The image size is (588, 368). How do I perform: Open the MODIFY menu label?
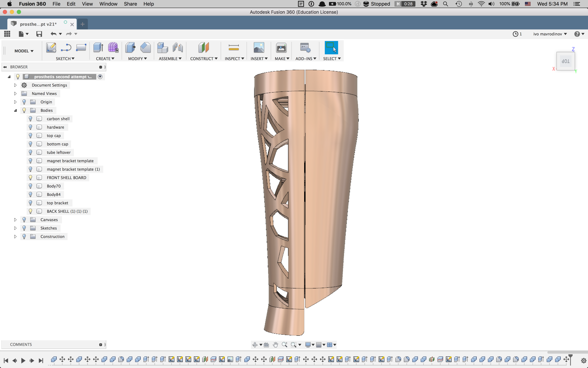(138, 59)
